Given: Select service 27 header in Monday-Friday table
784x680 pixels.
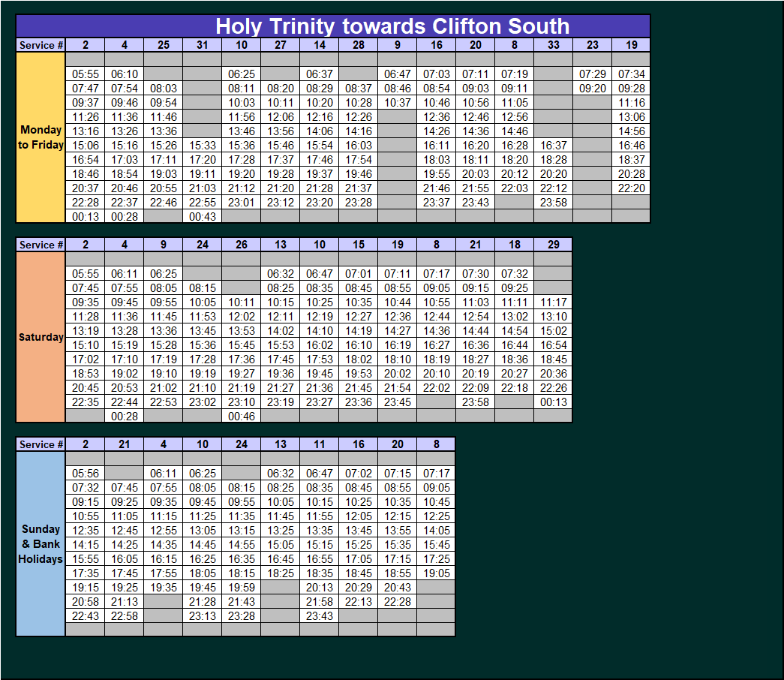Looking at the screenshot, I should pyautogui.click(x=281, y=45).
